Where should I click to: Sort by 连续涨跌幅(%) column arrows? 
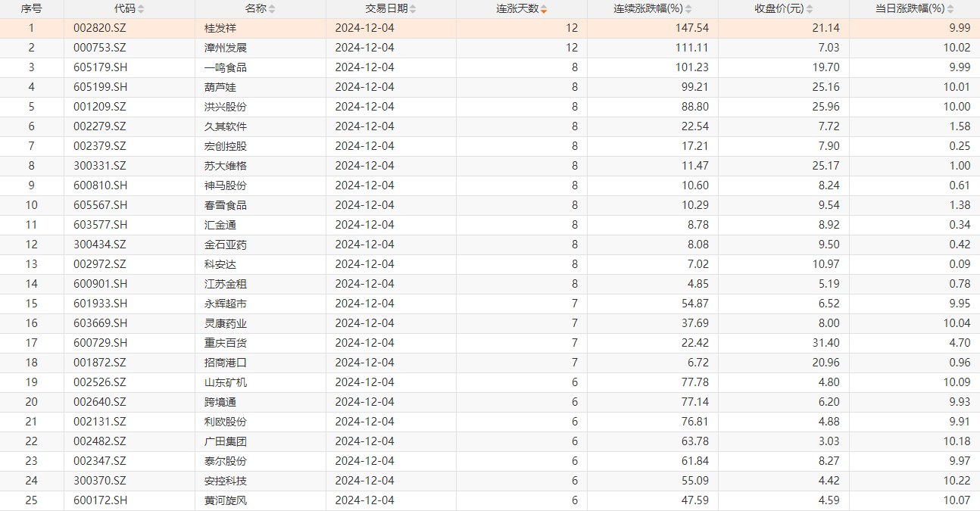[687, 9]
